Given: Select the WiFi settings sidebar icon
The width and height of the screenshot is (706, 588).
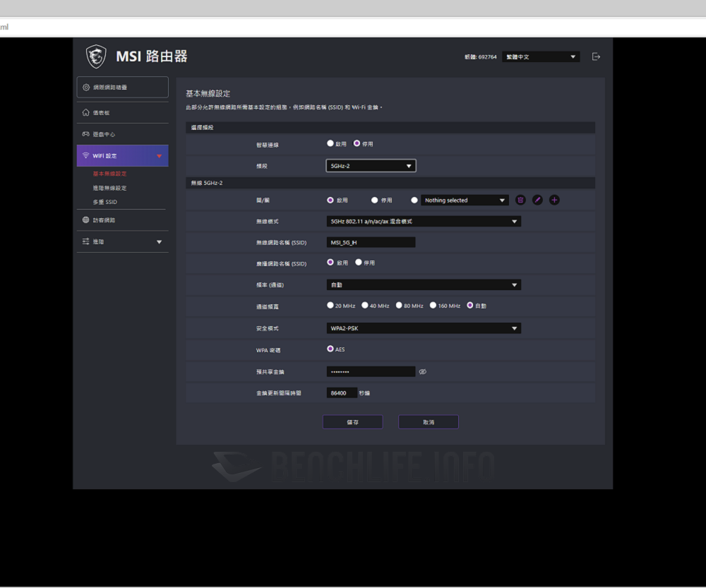Looking at the screenshot, I should (x=86, y=156).
